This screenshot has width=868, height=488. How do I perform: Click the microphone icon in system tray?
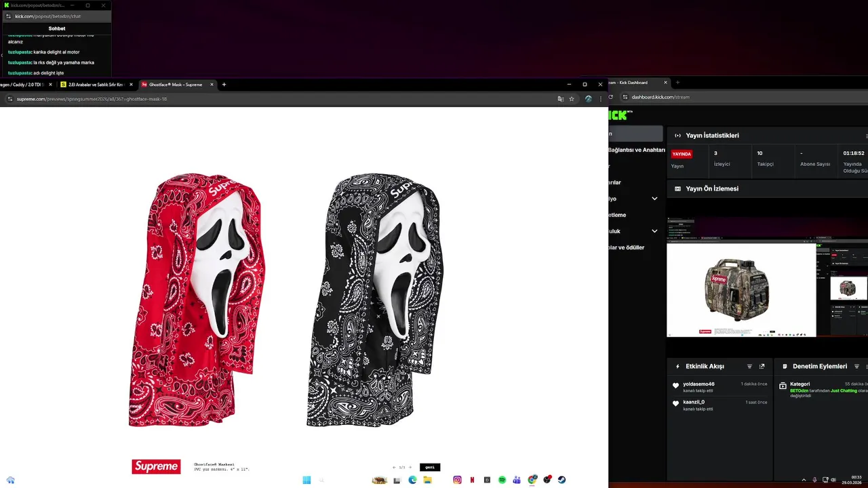tap(815, 480)
